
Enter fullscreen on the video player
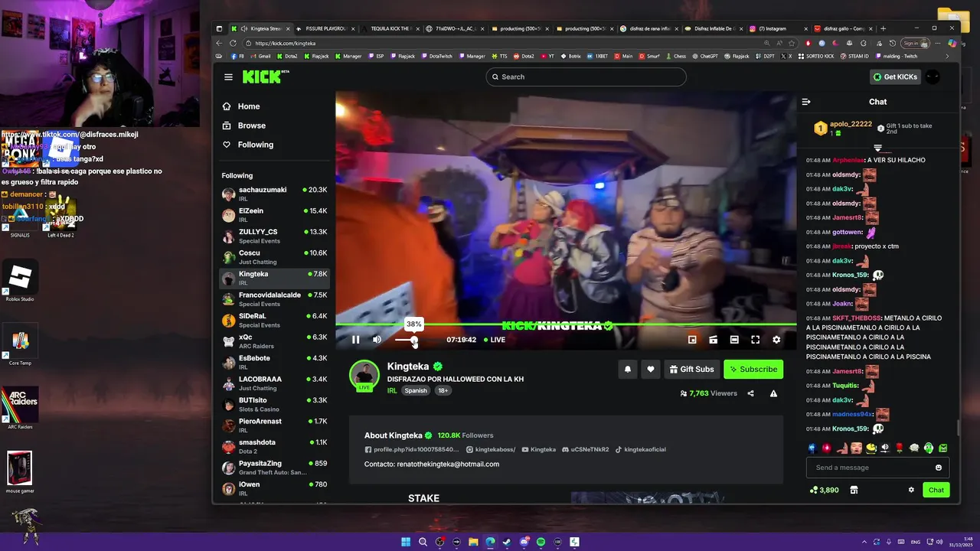coord(755,340)
